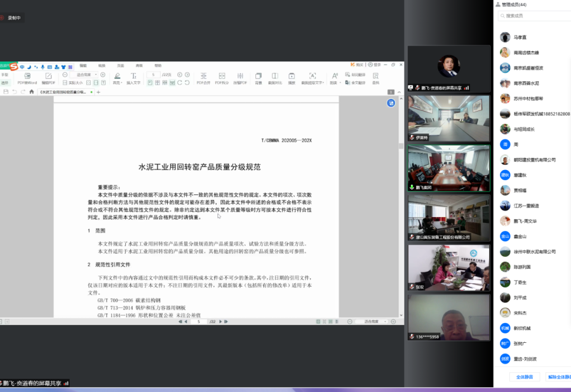Switch to the 页面 menu tab
This screenshot has height=392, width=571.
point(121,66)
